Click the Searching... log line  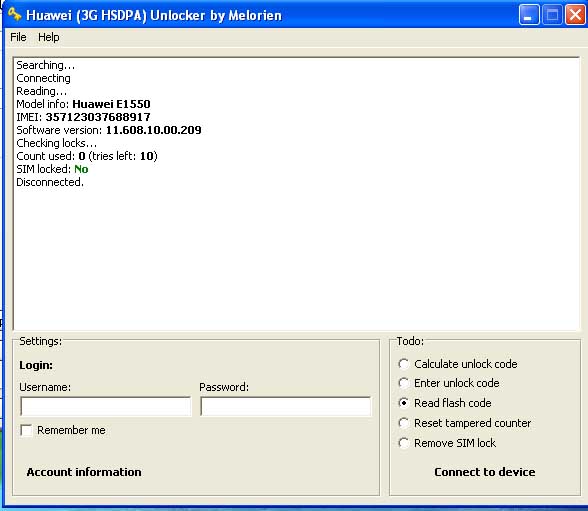coord(45,65)
